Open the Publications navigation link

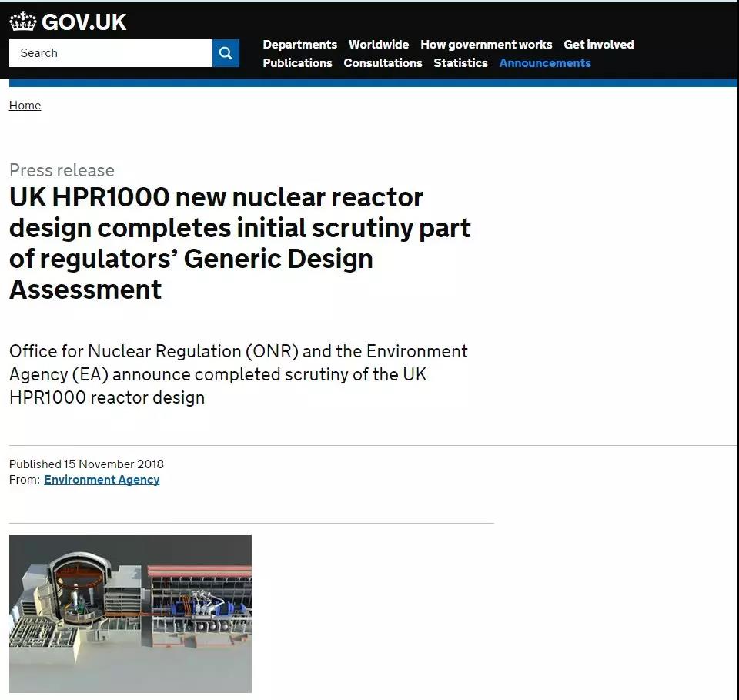(297, 62)
